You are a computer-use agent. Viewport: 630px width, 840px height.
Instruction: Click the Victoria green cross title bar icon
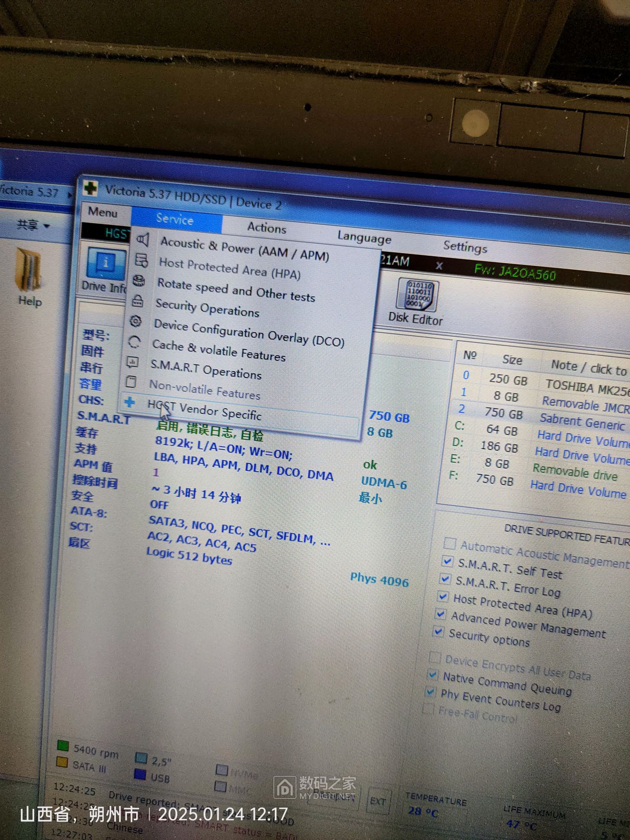[x=91, y=188]
